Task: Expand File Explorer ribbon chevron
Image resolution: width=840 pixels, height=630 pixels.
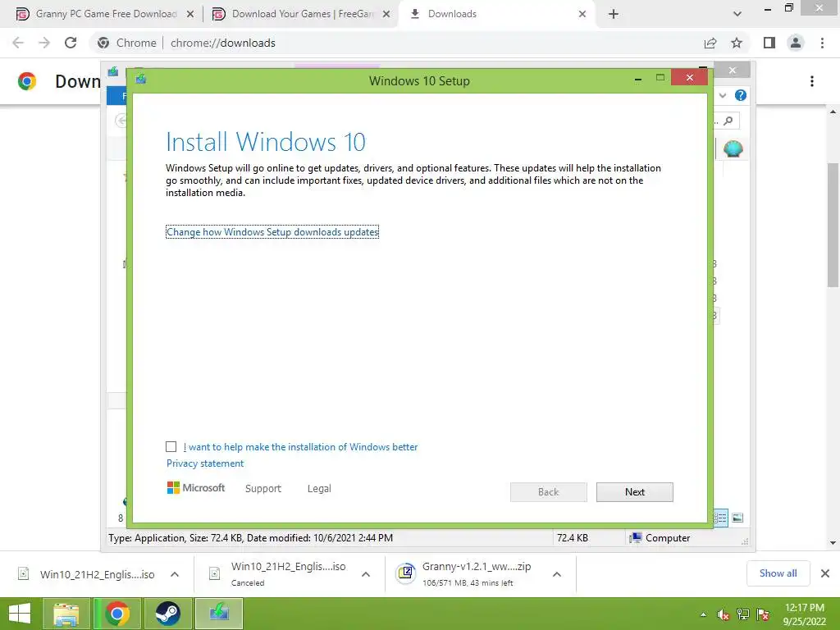Action: tap(723, 95)
